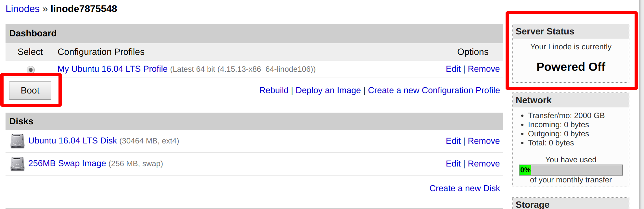
Task: Select the Ubuntu profile radio button
Action: (31, 69)
